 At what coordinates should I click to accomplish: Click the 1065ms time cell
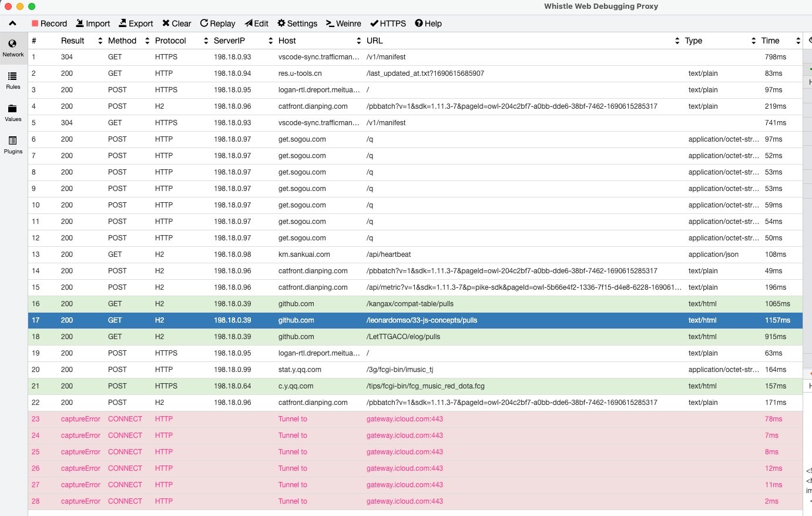[x=777, y=304]
